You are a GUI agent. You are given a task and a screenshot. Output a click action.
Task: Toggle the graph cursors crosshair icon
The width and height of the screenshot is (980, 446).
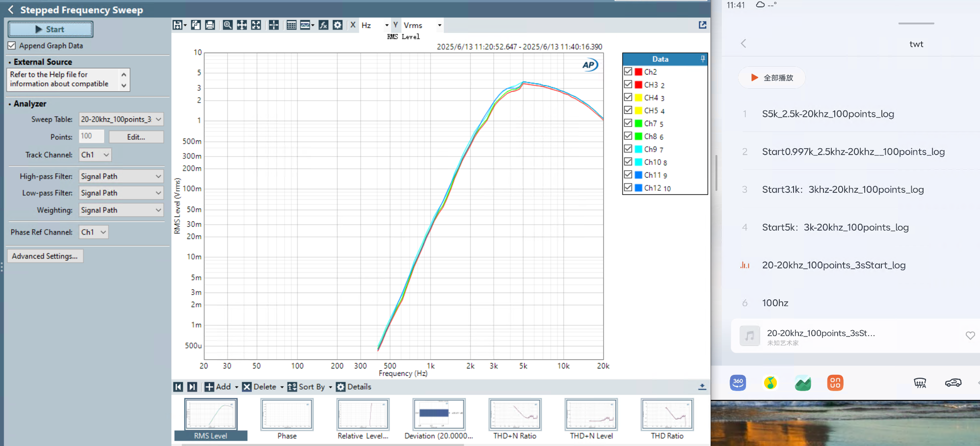(274, 25)
